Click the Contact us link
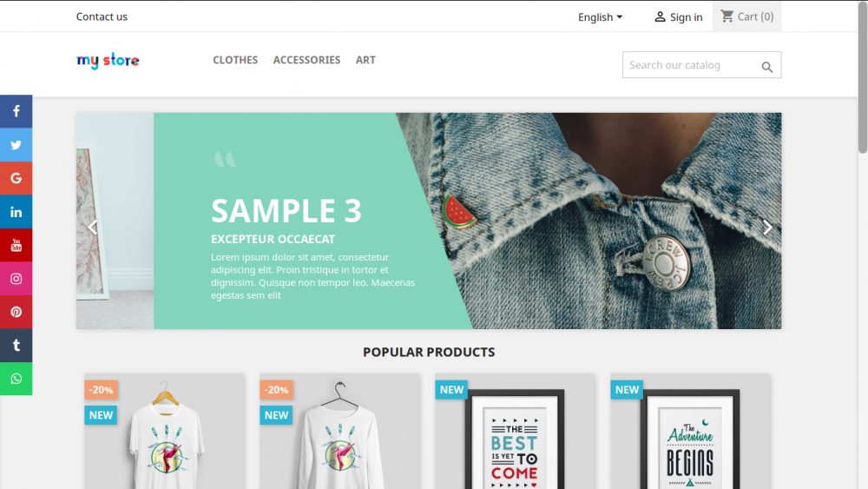 click(x=102, y=17)
